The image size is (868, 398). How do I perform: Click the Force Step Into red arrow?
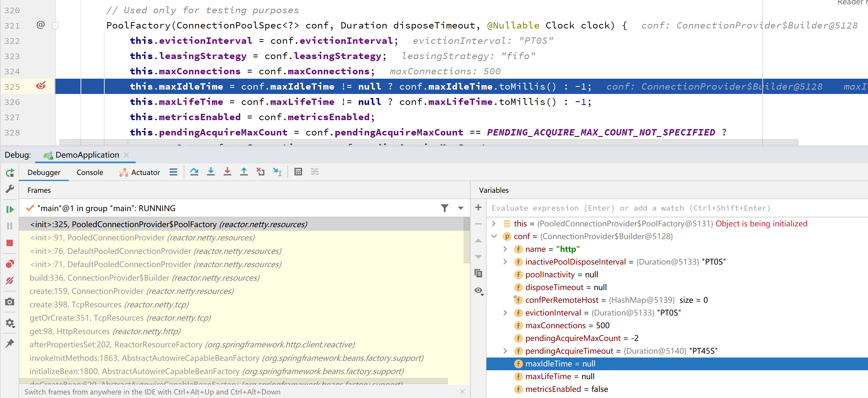click(227, 172)
